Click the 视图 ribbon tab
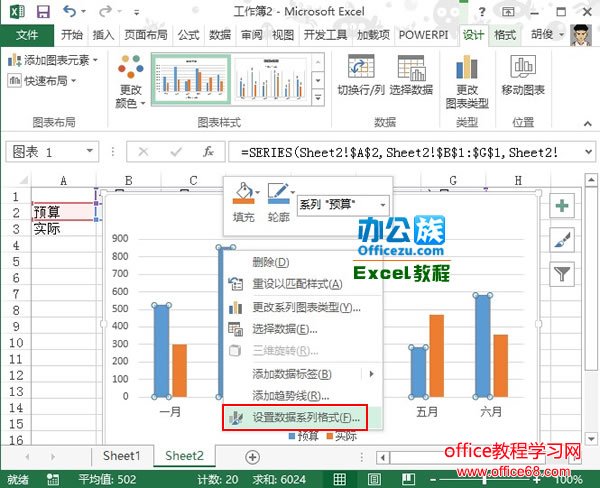Screen dimensions: 600x488 pyautogui.click(x=283, y=35)
